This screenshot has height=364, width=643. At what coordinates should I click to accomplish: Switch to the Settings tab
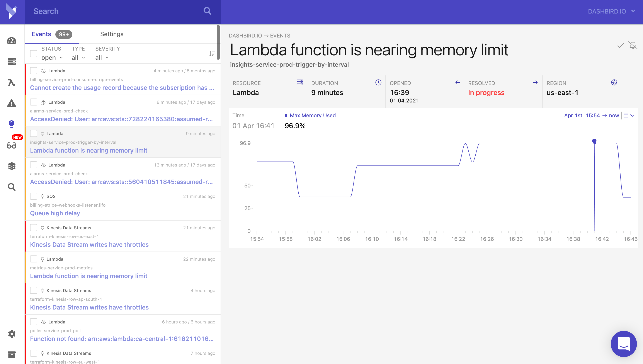coord(112,34)
